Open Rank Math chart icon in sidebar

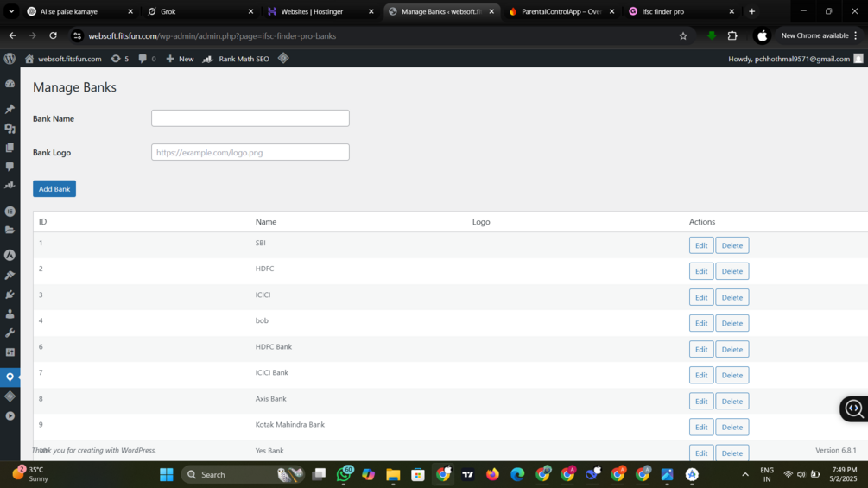[10, 186]
